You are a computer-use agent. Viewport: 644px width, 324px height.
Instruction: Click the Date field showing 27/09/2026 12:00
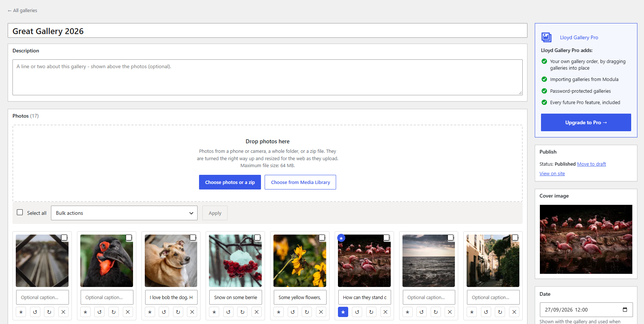586,310
